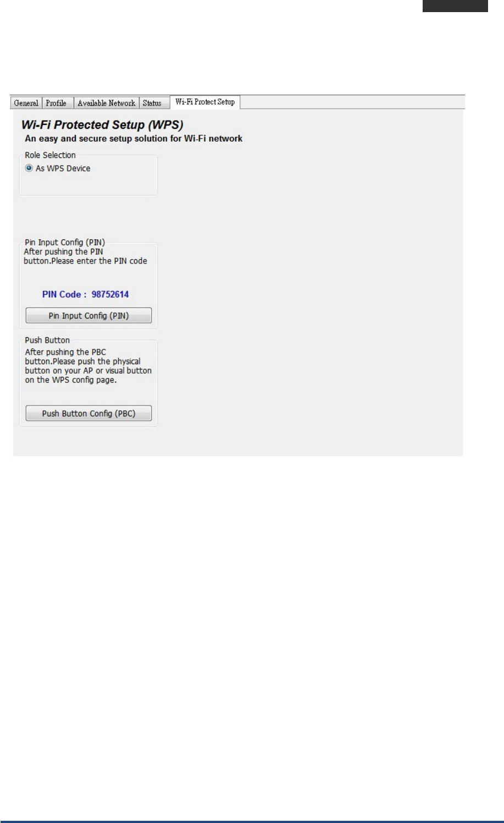Click the Push Button group title
This screenshot has height=823, width=504.
coord(47,340)
